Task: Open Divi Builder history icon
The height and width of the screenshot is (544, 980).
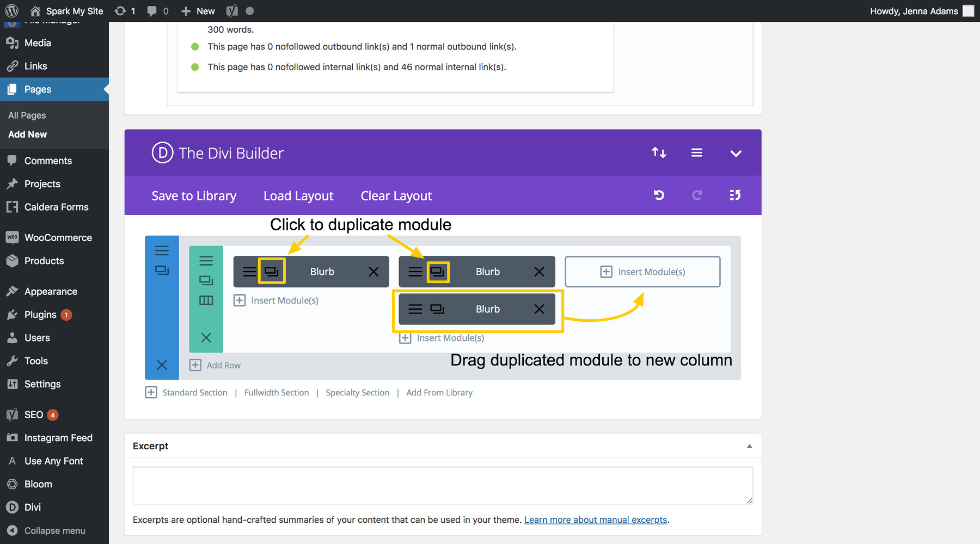Action: point(735,195)
